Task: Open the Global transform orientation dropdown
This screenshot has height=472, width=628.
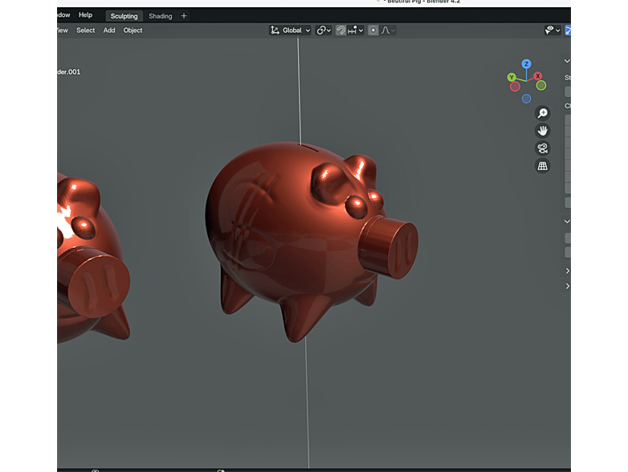Action: (291, 30)
